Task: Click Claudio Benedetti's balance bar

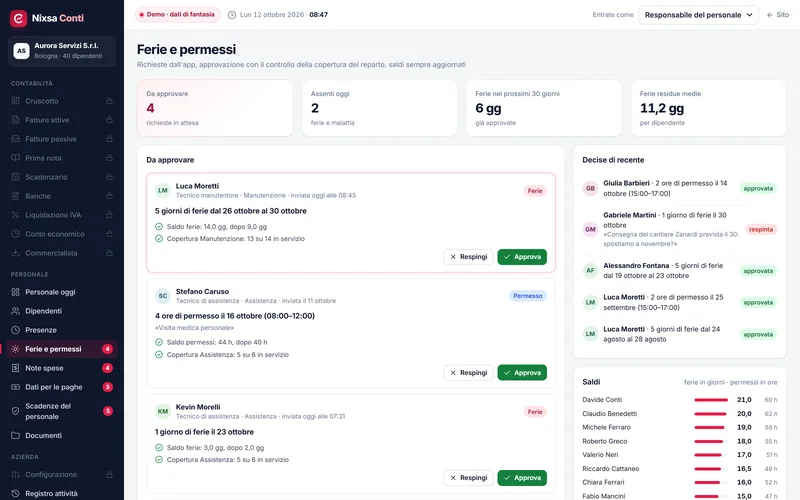Action: [710, 414]
